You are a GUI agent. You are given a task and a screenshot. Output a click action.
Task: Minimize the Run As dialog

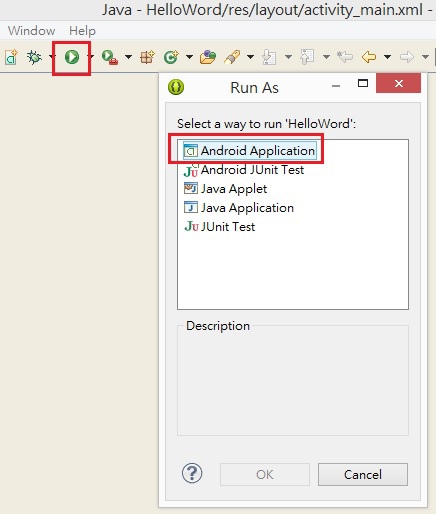[x=336, y=86]
